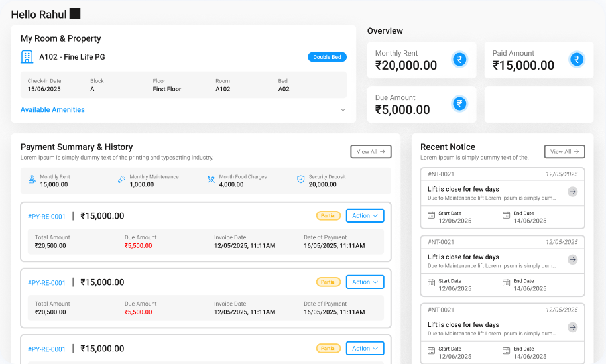Image resolution: width=606 pixels, height=364 pixels.
Task: Click the wrench icon for Monthly Maintenance
Action: click(x=121, y=180)
